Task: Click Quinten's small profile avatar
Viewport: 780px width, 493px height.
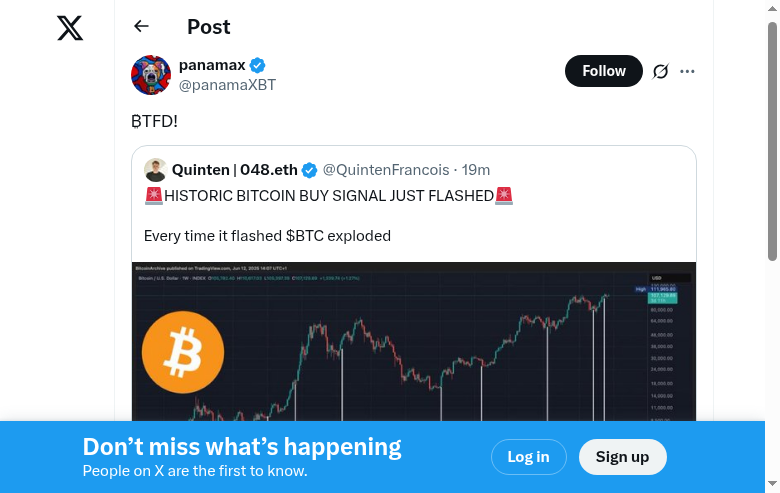Action: point(155,170)
